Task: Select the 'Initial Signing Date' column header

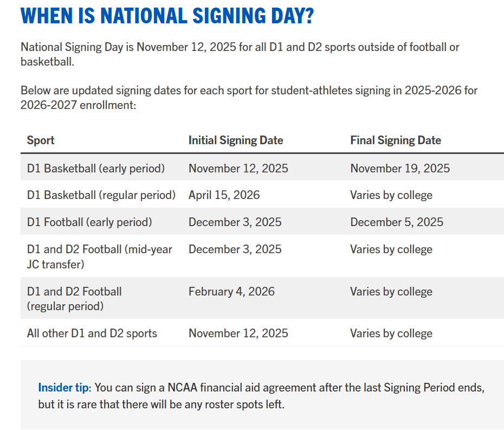Action: [236, 140]
